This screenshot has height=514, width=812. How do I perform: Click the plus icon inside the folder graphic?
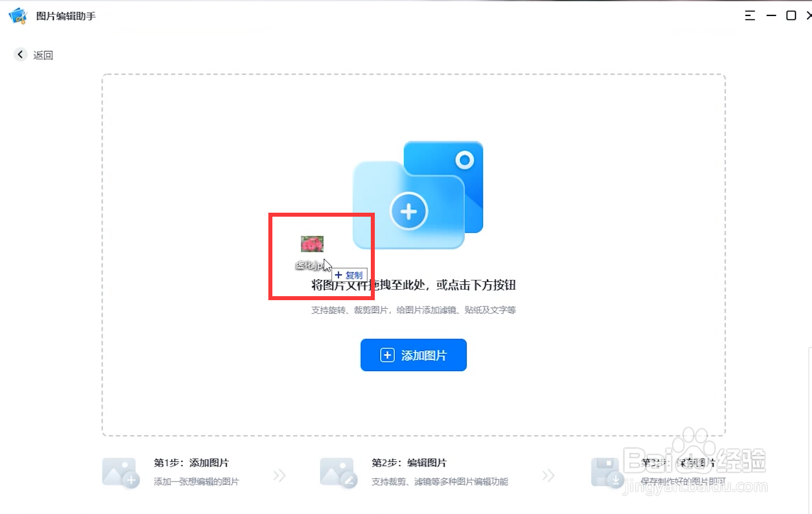pyautogui.click(x=409, y=211)
